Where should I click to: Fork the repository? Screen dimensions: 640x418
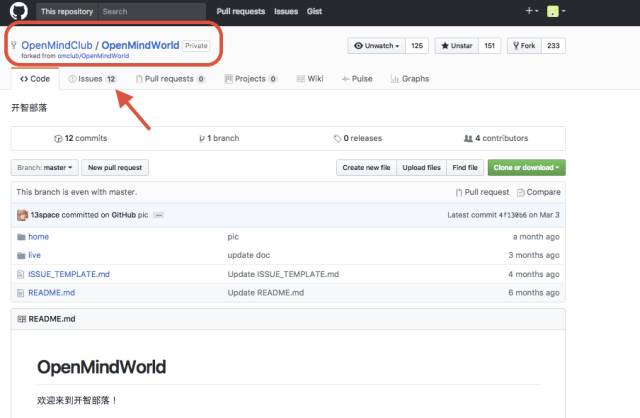click(x=524, y=46)
